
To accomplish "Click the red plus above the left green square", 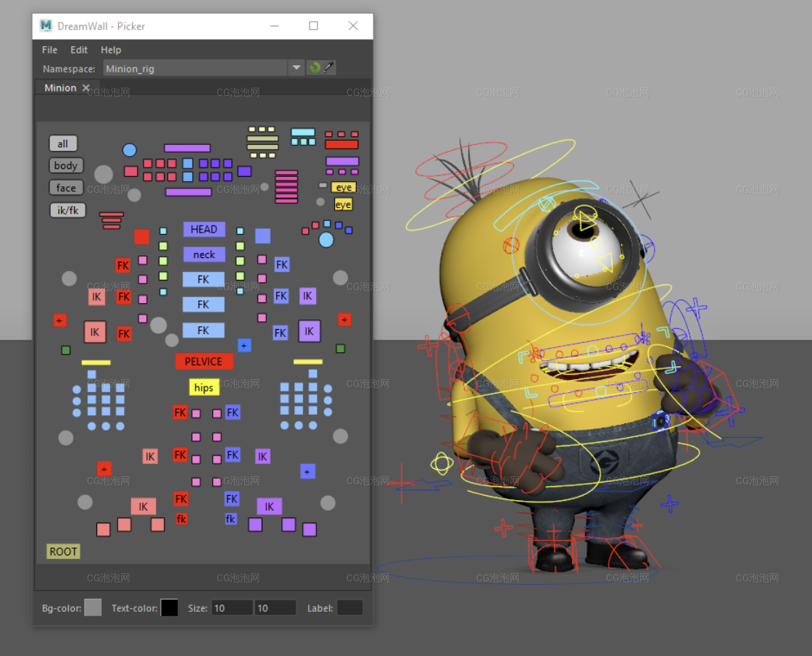I will pos(59,320).
